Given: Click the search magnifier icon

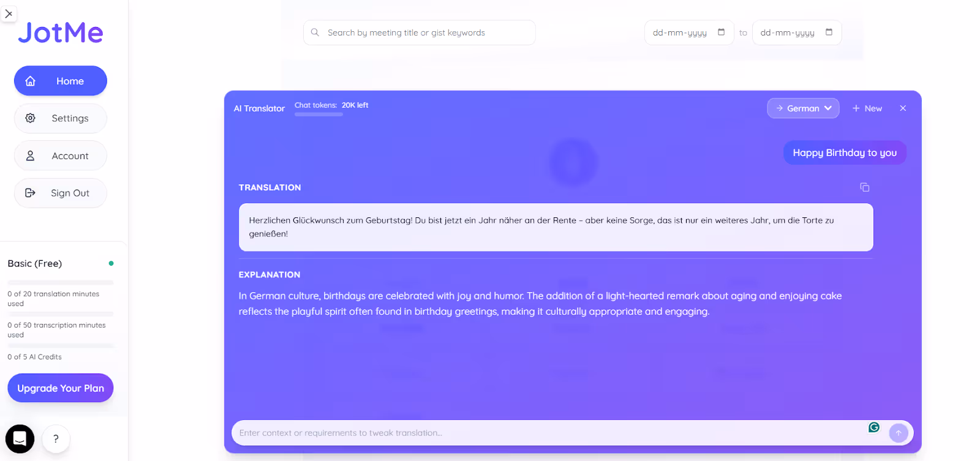Looking at the screenshot, I should pos(315,32).
